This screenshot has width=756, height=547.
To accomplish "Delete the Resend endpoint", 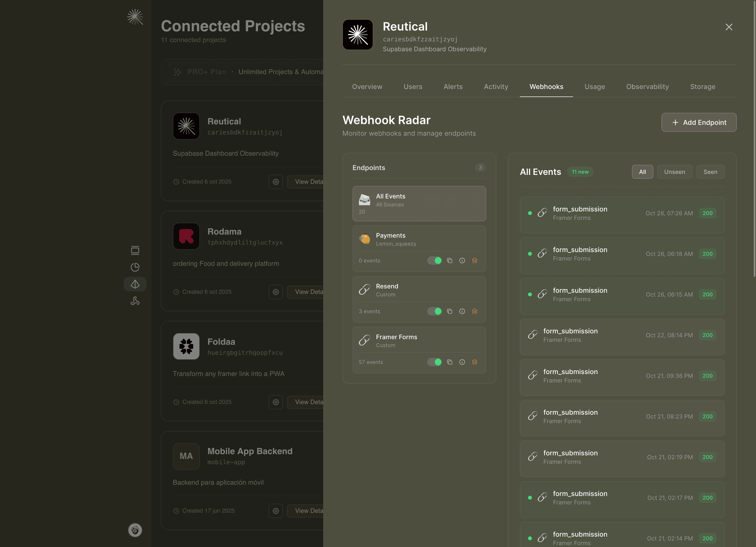I will click(475, 311).
